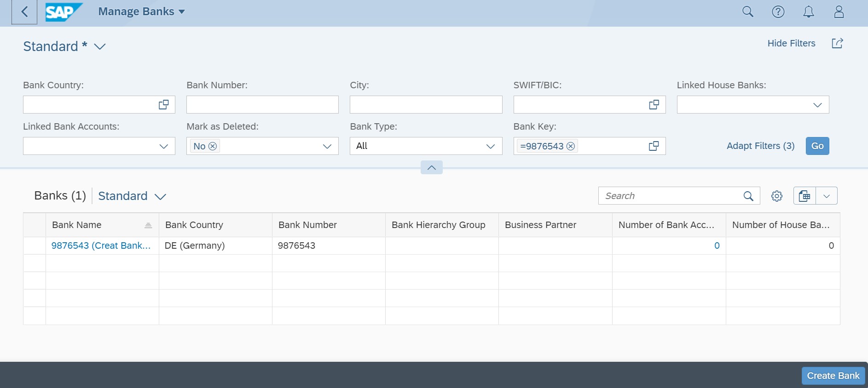The image size is (868, 388).
Task: Click the Bank Number filter input
Action: coord(262,105)
